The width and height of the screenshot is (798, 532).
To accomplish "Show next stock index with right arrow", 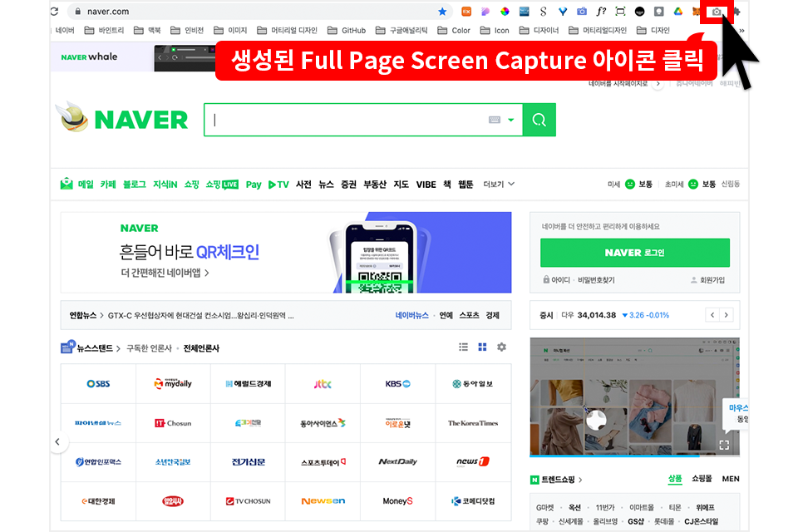I will click(x=727, y=315).
